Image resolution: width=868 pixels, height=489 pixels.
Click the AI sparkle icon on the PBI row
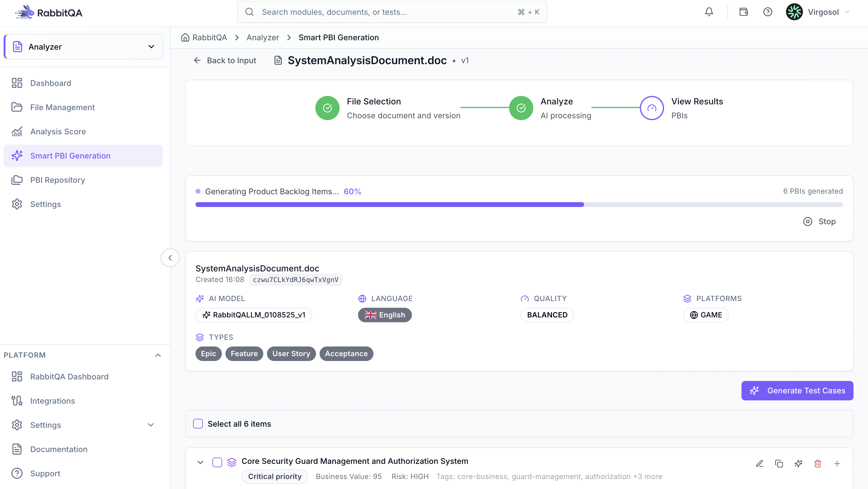tap(798, 463)
